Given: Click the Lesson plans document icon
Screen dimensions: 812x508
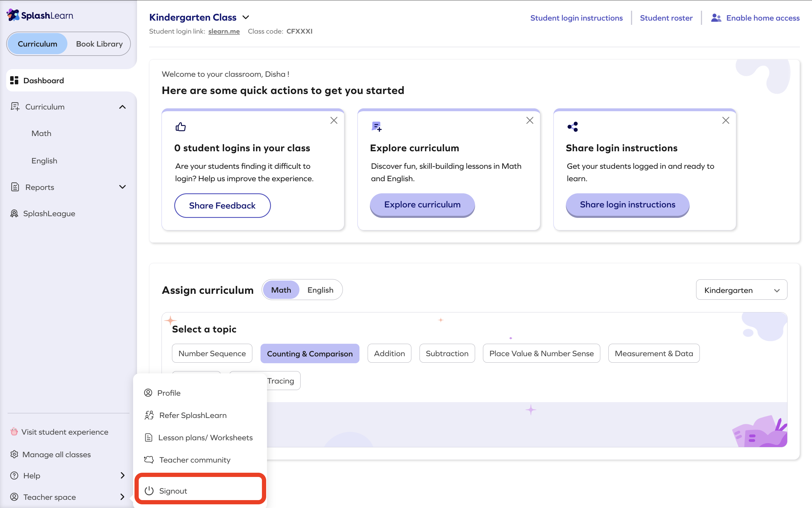Looking at the screenshot, I should 149,437.
